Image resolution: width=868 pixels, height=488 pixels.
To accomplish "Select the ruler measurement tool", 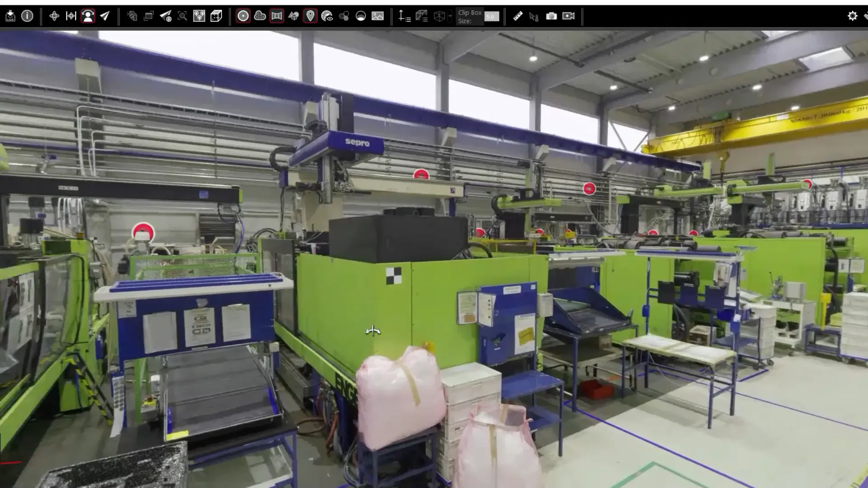I will pyautogui.click(x=519, y=16).
